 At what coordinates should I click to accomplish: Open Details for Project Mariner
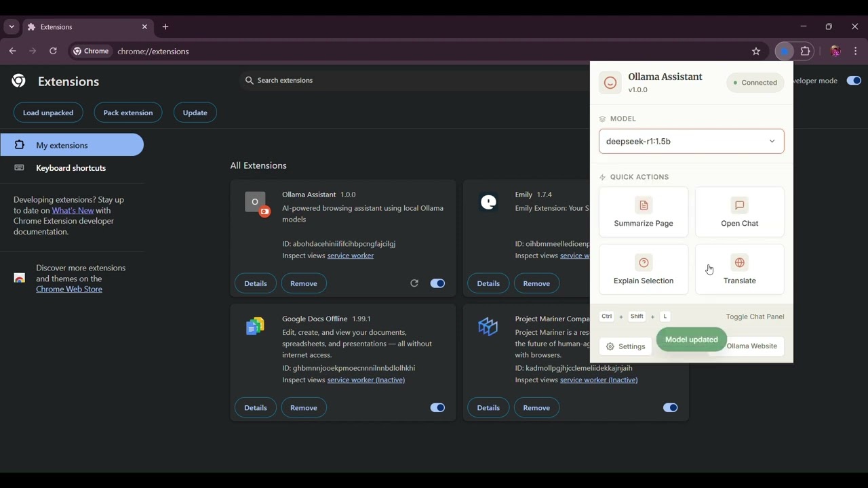click(x=488, y=408)
